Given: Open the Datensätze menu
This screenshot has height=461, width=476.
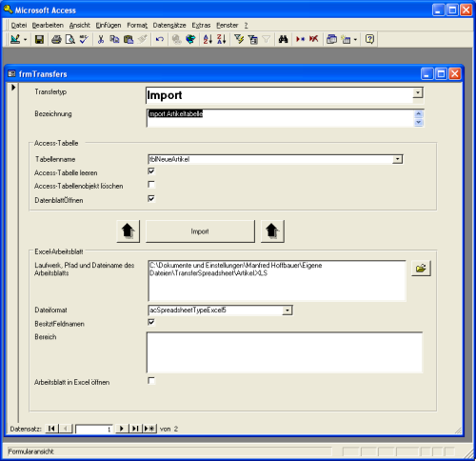Looking at the screenshot, I should click(x=169, y=25).
